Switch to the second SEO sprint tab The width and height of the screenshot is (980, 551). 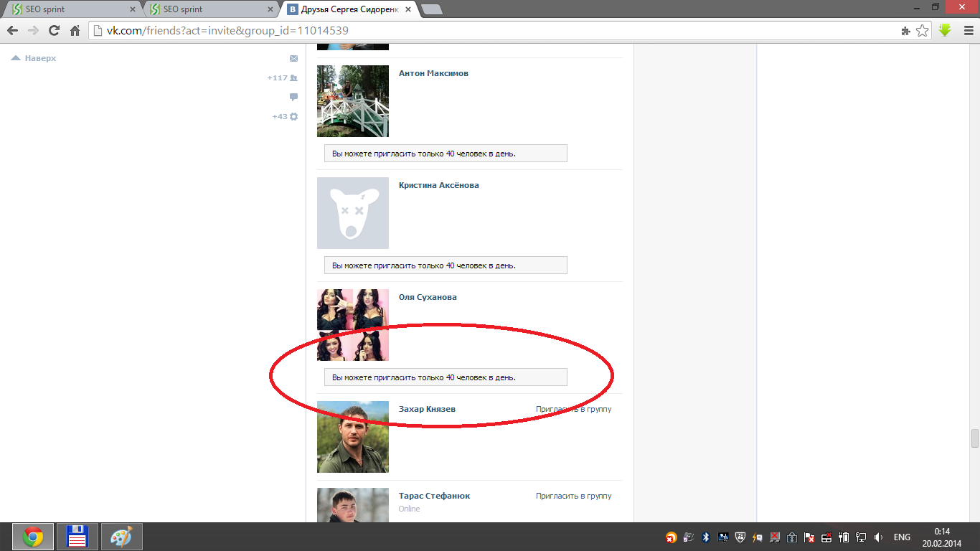click(210, 9)
